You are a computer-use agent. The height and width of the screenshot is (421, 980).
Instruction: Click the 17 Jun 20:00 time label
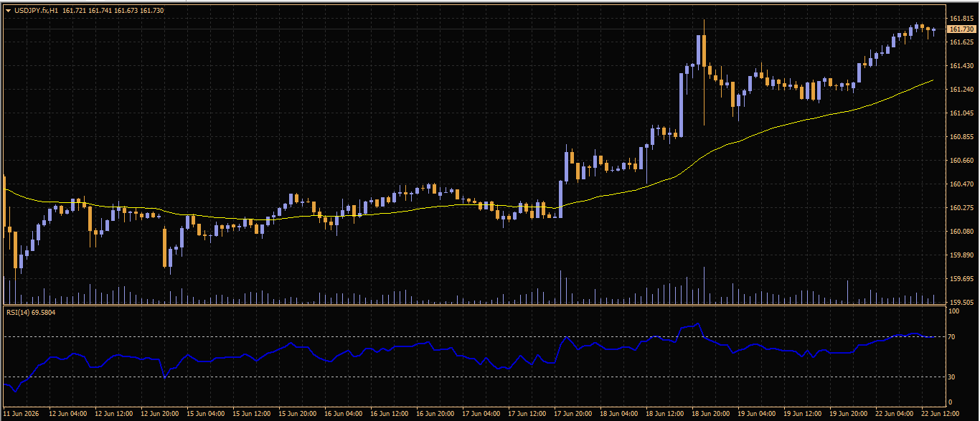[573, 414]
